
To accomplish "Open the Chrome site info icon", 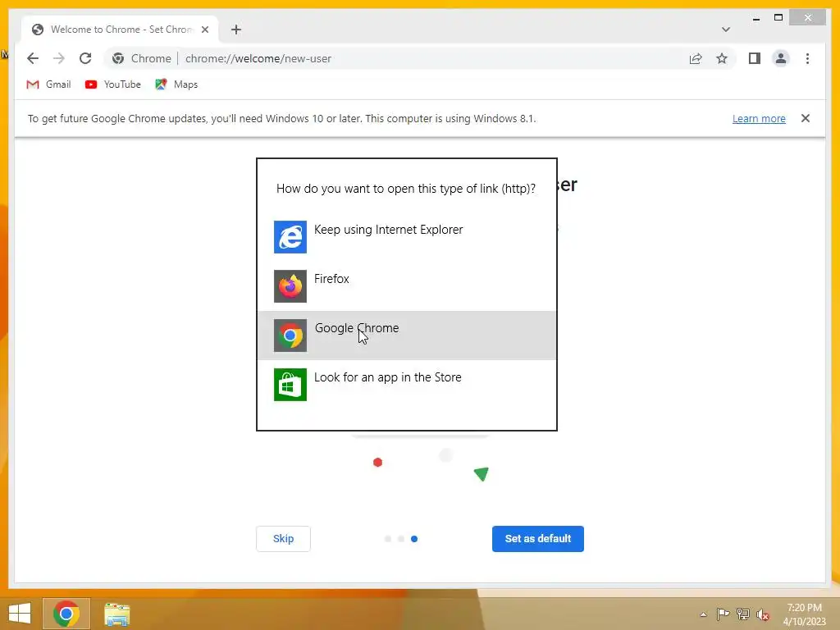I will tap(118, 58).
